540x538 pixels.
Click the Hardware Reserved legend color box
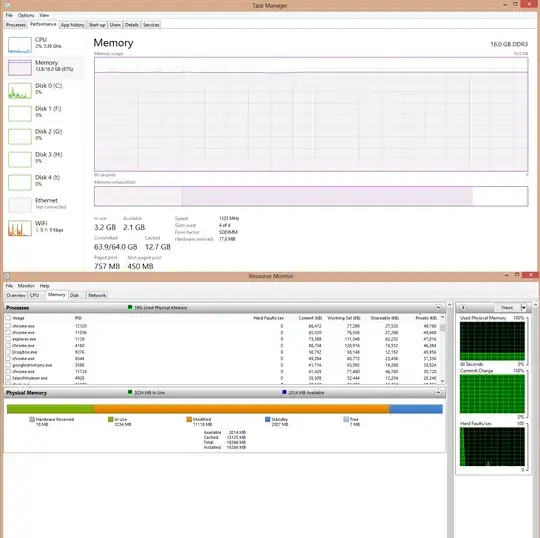click(32, 419)
